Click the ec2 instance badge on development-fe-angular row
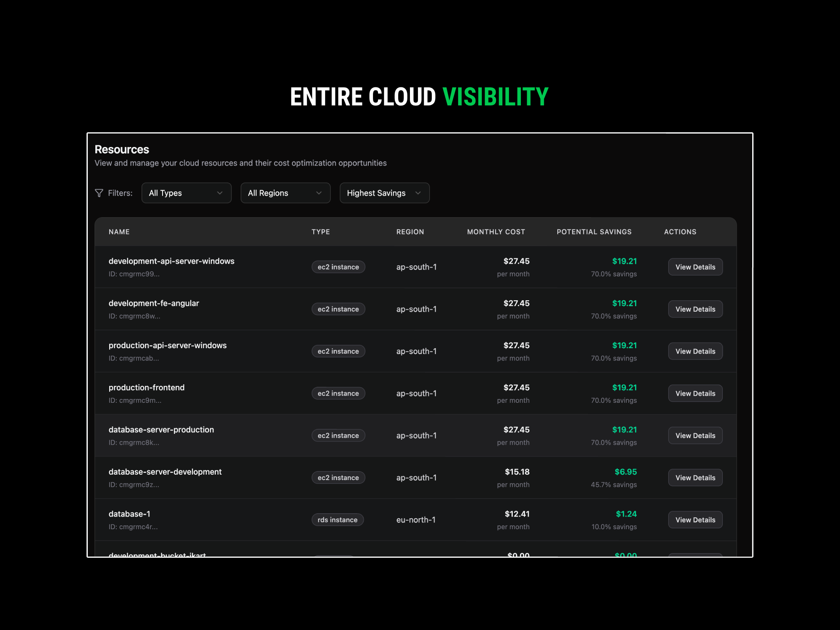The image size is (840, 630). [x=338, y=309]
